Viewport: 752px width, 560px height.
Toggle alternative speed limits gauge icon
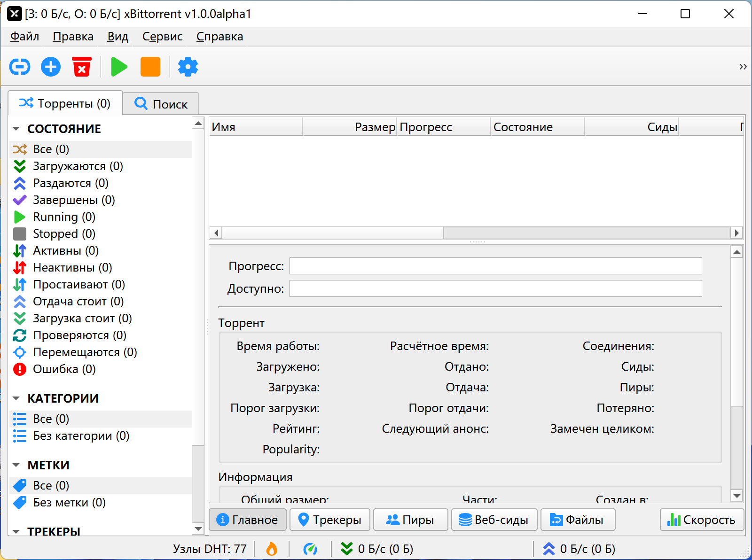pos(310,549)
